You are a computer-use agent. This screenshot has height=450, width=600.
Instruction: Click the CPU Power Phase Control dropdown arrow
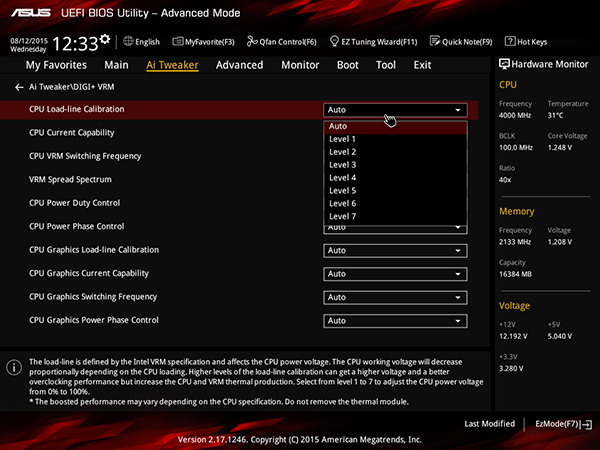(458, 228)
